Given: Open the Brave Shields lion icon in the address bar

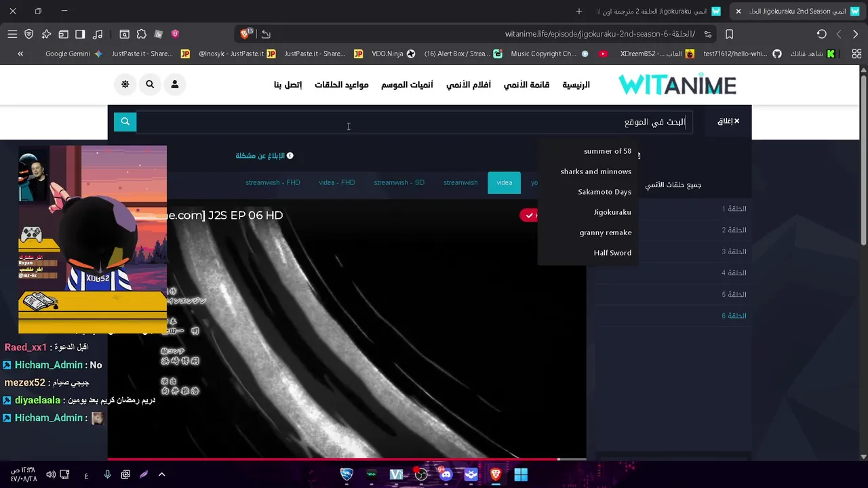Looking at the screenshot, I should click(x=246, y=34).
